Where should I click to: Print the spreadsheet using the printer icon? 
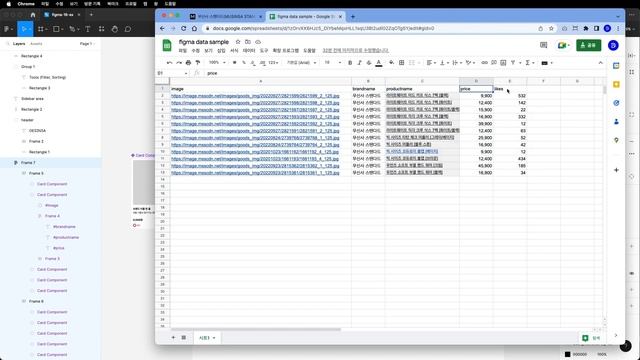pyautogui.click(x=188, y=62)
